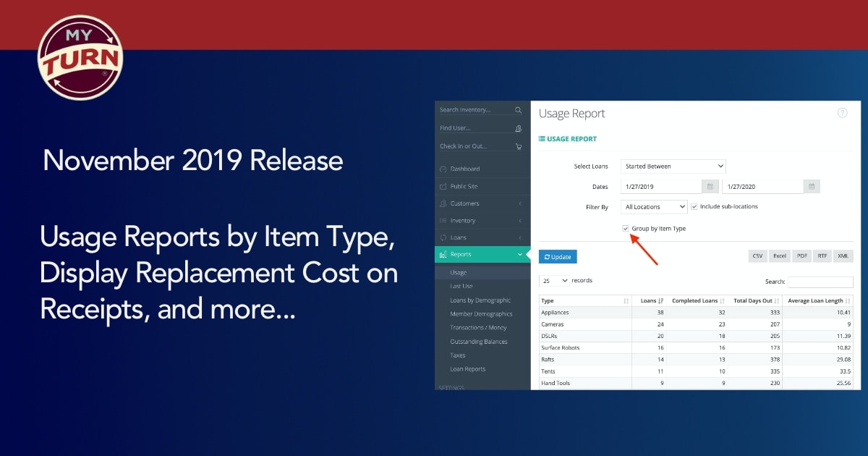Open the start date calendar picker
Viewport: 868px width, 456px height.
[x=710, y=187]
